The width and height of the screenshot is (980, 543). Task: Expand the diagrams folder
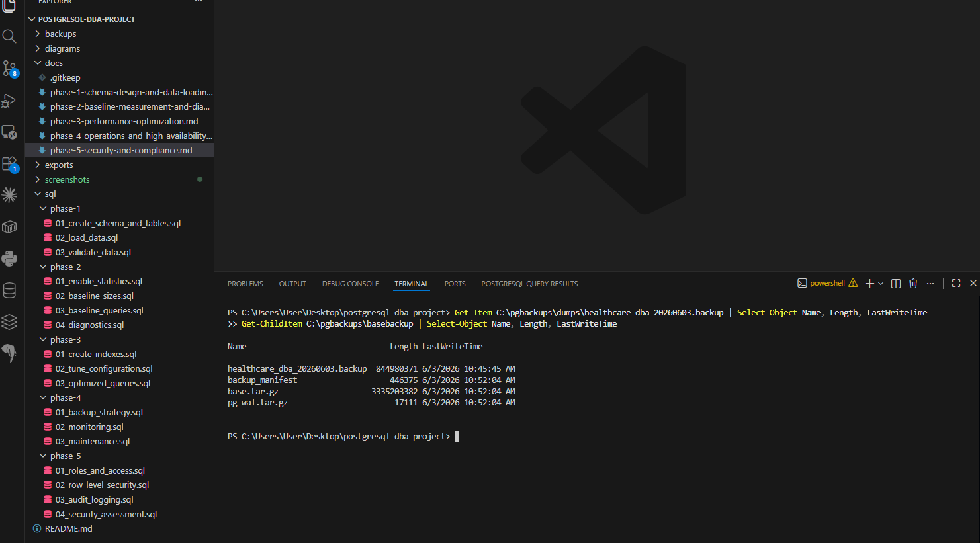[119, 48]
